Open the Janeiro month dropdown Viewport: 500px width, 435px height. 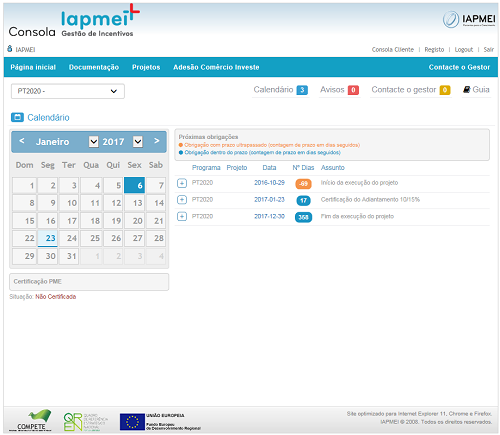click(94, 142)
